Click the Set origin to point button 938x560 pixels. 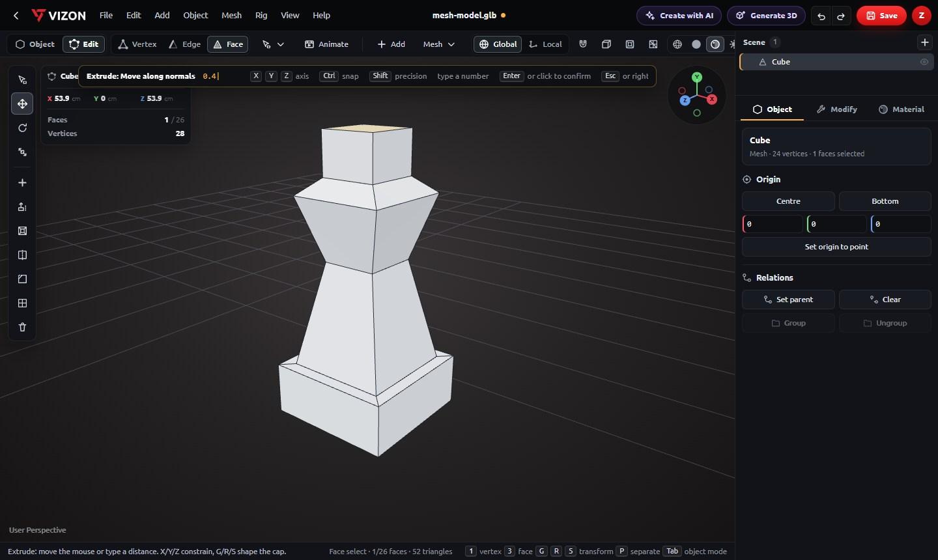click(836, 247)
